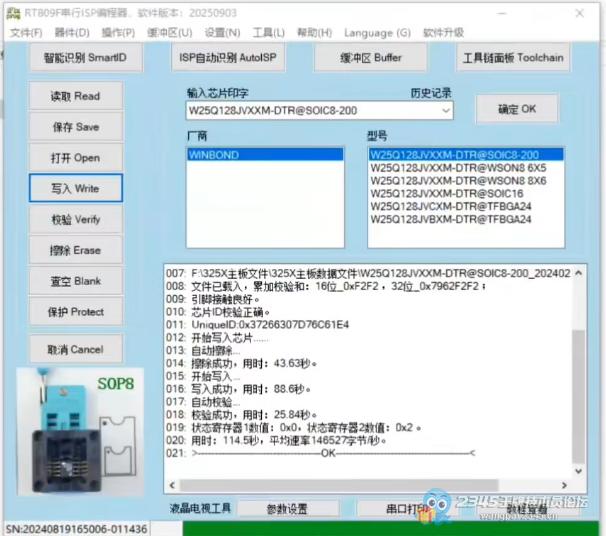Open the 文件(F) menu

(26, 33)
